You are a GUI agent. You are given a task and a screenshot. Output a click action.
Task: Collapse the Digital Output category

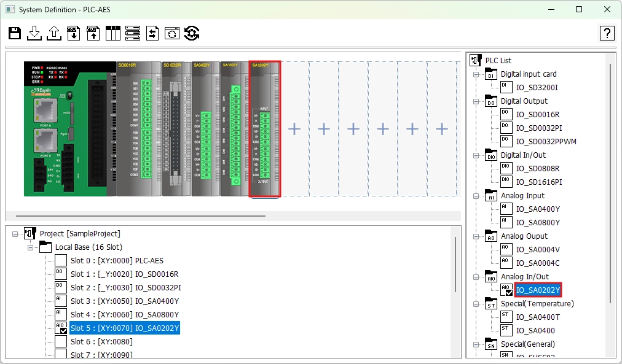click(476, 101)
